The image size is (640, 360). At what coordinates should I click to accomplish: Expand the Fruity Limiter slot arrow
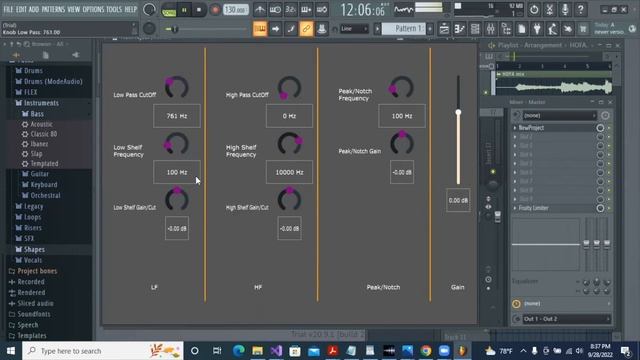[515, 208]
